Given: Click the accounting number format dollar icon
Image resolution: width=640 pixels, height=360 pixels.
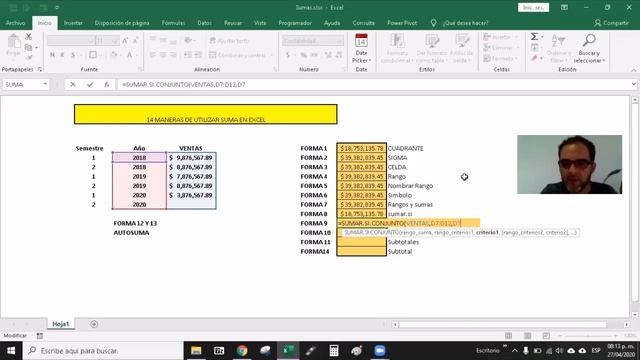Looking at the screenshot, I should click(288, 55).
